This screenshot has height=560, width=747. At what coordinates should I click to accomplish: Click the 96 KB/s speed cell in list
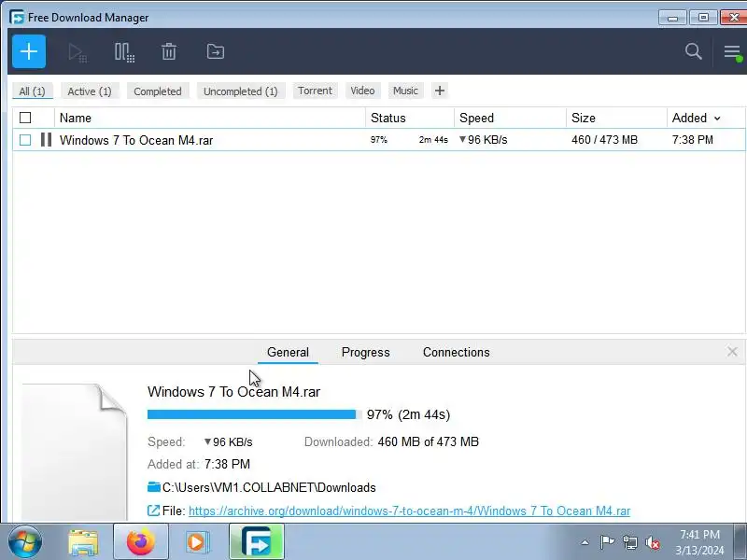(x=483, y=140)
